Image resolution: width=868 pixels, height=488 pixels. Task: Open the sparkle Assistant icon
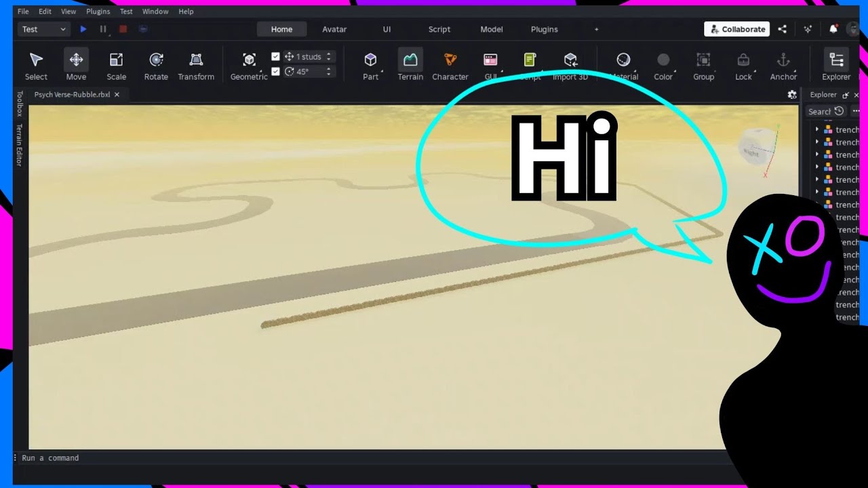tap(807, 29)
